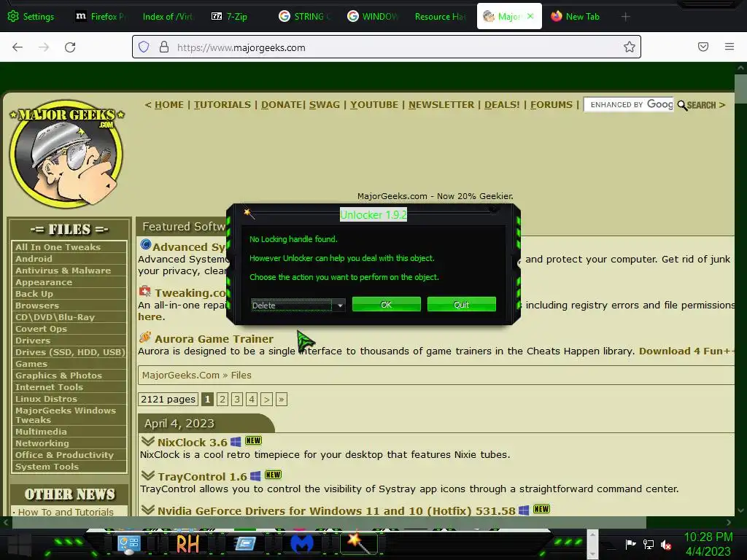
Task: Open the FORUMS link
Action: (551, 105)
